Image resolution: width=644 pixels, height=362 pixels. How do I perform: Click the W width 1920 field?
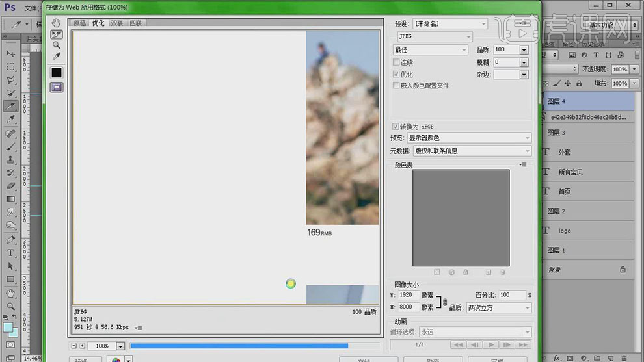tap(409, 295)
